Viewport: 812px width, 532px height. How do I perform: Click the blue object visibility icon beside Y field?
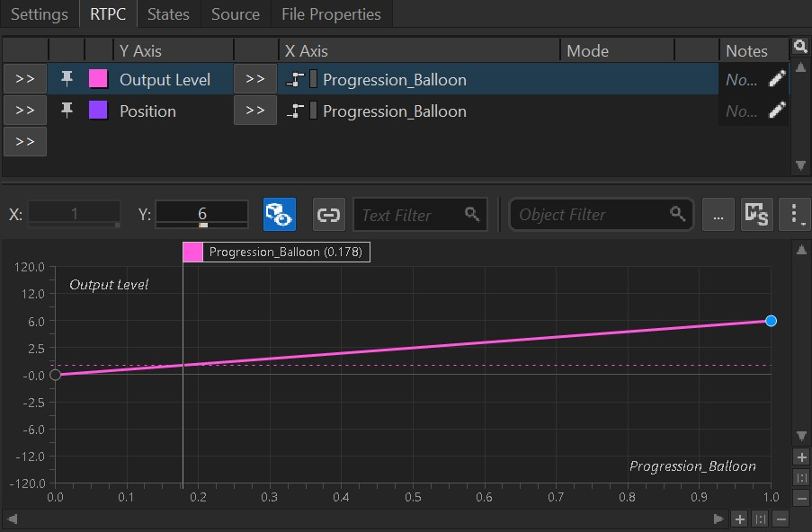(x=279, y=215)
